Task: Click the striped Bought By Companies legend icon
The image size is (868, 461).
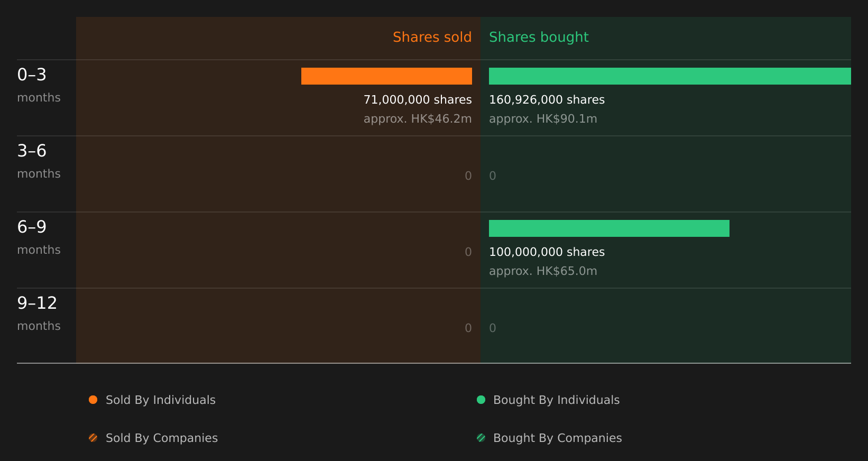Action: [481, 438]
